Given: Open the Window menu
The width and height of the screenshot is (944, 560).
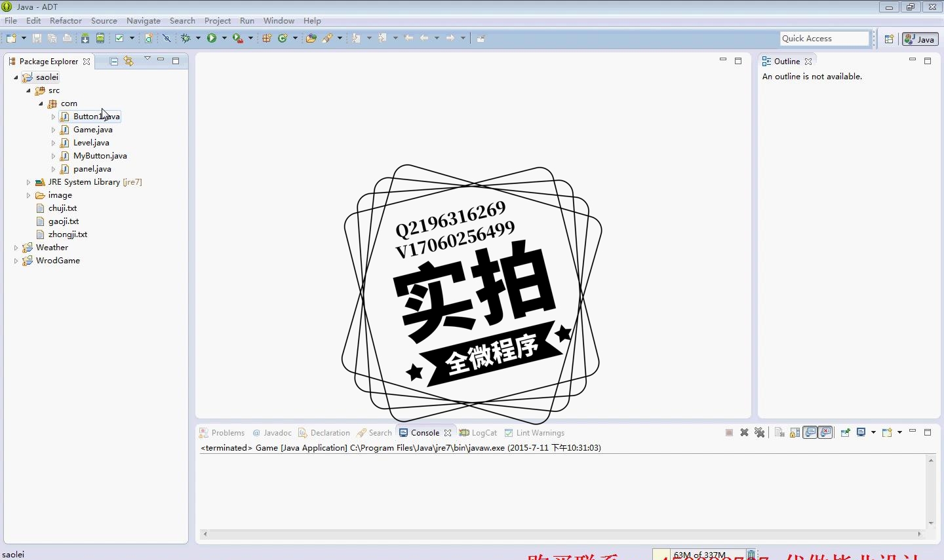Looking at the screenshot, I should (x=279, y=21).
